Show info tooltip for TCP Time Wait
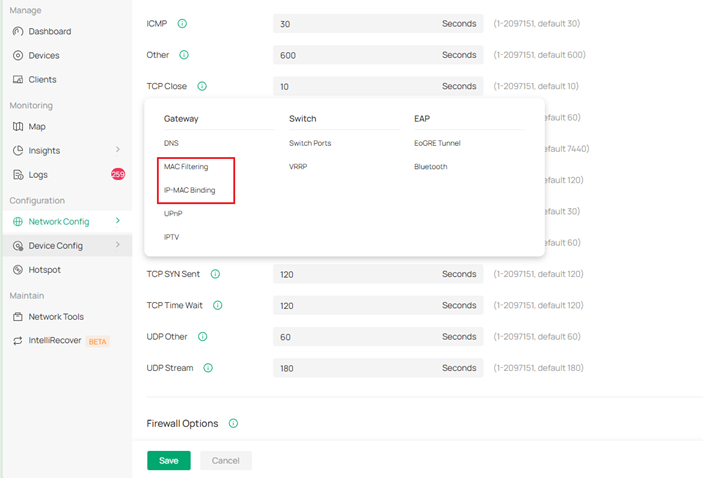 coord(217,305)
